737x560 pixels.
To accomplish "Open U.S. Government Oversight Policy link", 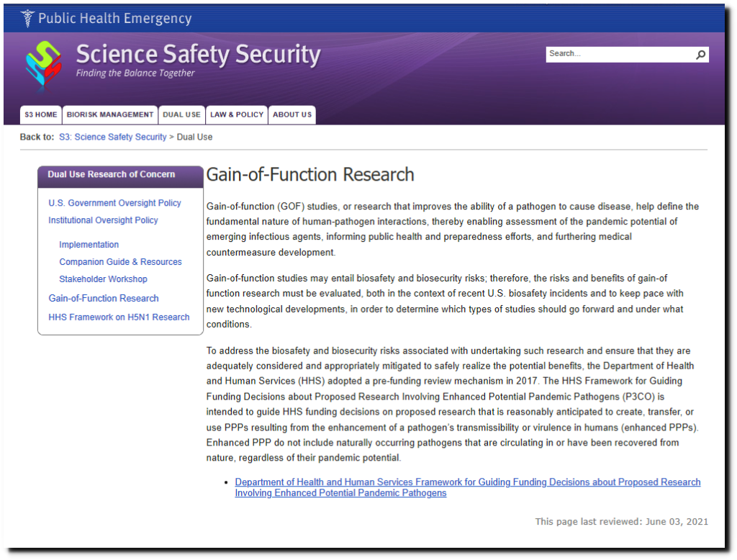I will pyautogui.click(x=114, y=203).
